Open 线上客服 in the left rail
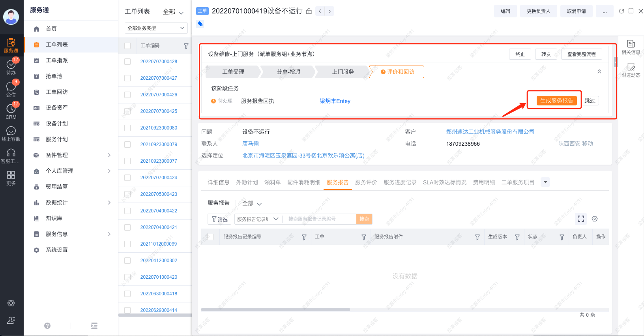The width and height of the screenshot is (644, 336). coord(11,133)
